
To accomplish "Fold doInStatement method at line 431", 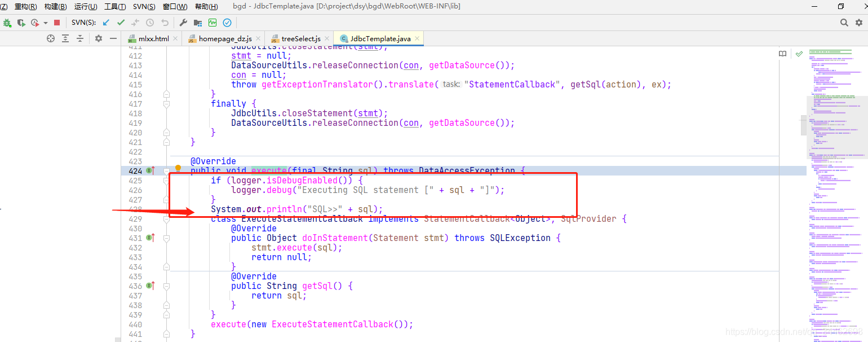I will [166, 238].
